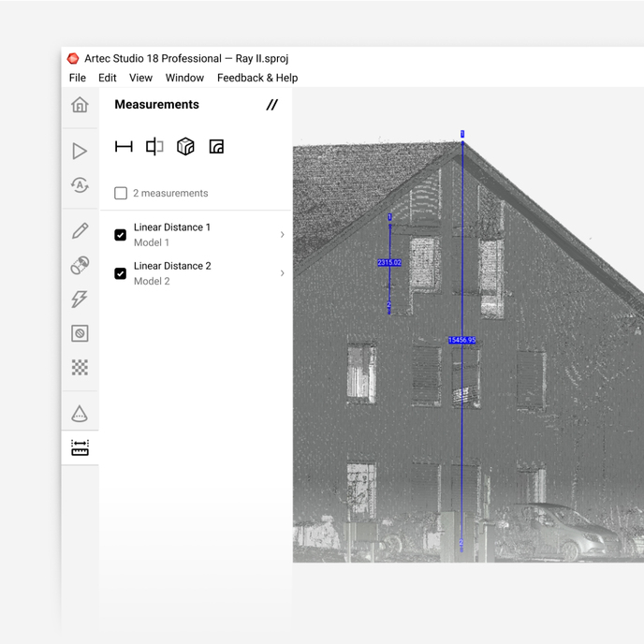The image size is (644, 644).
Task: Expand Linear Distance 2 details chevron
Action: click(282, 273)
